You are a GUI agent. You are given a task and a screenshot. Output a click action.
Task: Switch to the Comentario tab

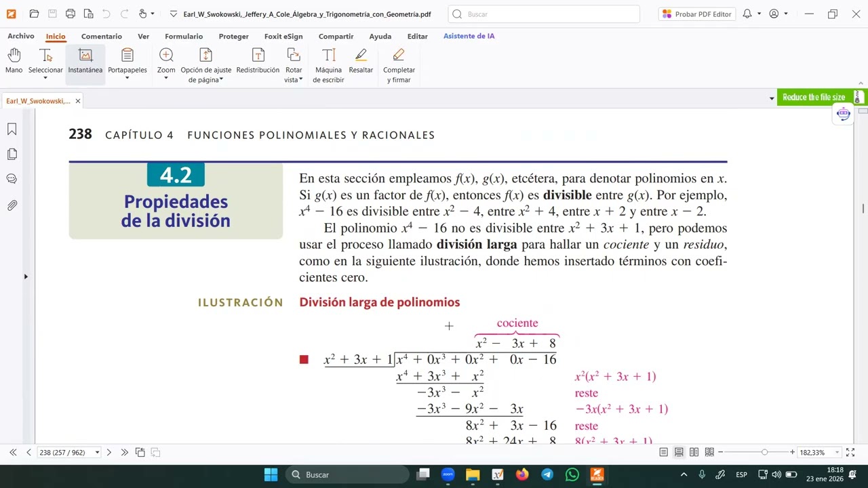[x=102, y=37]
